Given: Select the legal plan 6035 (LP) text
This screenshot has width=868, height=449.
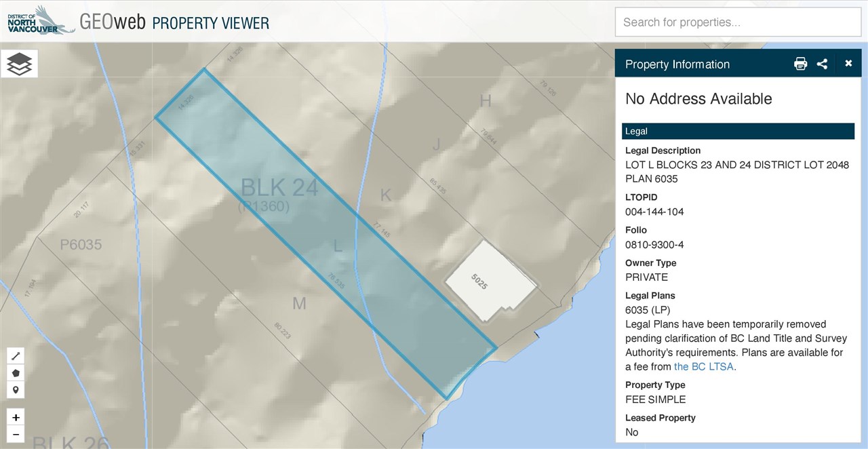Looking at the screenshot, I should pos(648,310).
